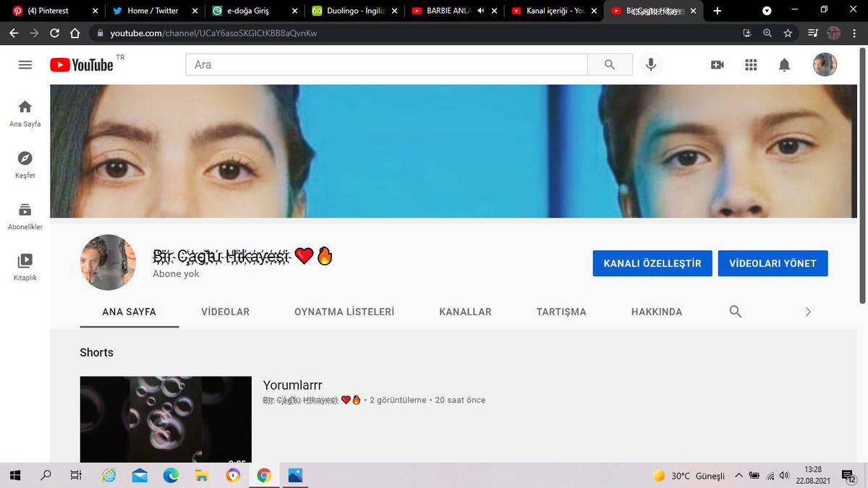Expand the channel tabs chevron arrow
Viewport: 868px width, 488px height.
[808, 311]
